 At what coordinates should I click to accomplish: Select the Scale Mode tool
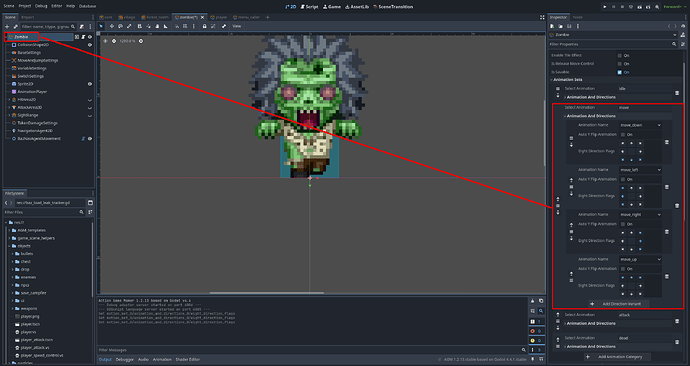(129, 26)
